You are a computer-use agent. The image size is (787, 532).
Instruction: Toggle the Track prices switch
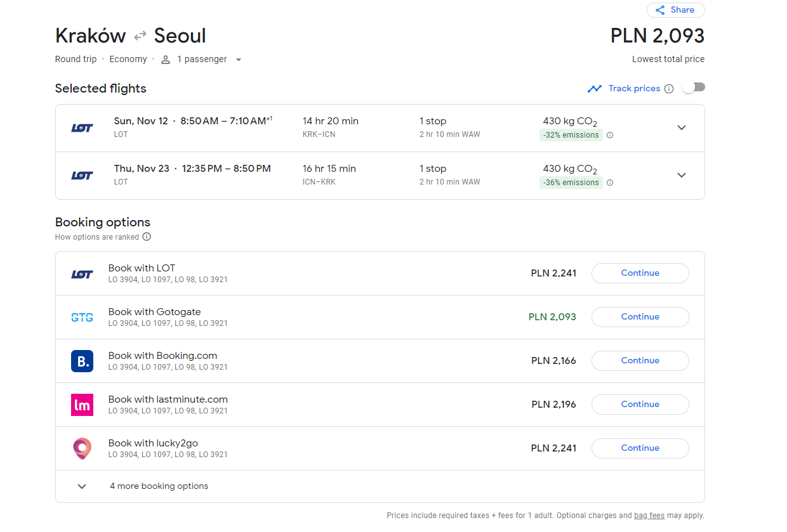click(694, 88)
